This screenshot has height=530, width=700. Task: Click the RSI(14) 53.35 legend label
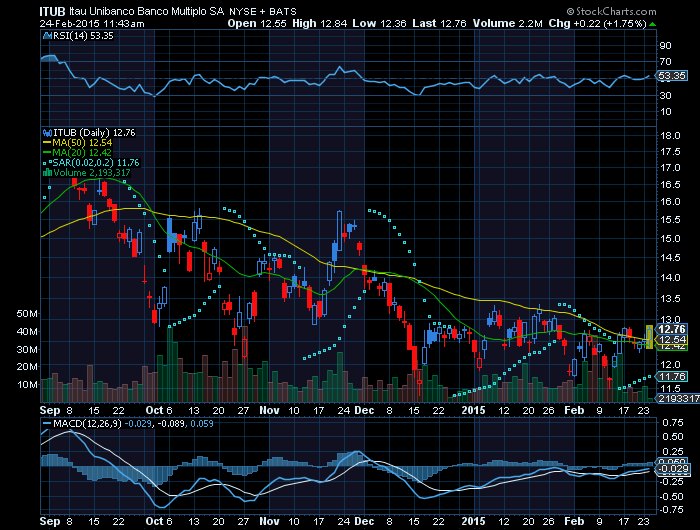click(x=83, y=36)
